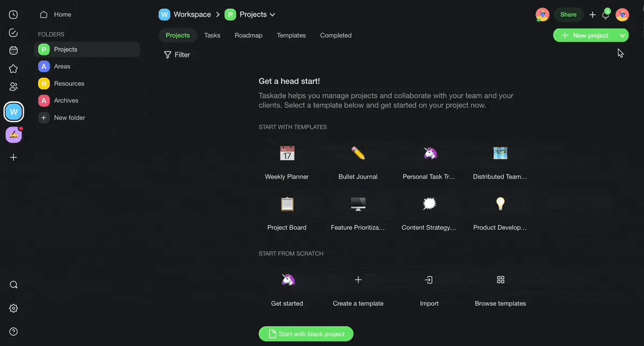Screen dimensions: 644x346
Task: Open the notifications bell
Action: 606,14
